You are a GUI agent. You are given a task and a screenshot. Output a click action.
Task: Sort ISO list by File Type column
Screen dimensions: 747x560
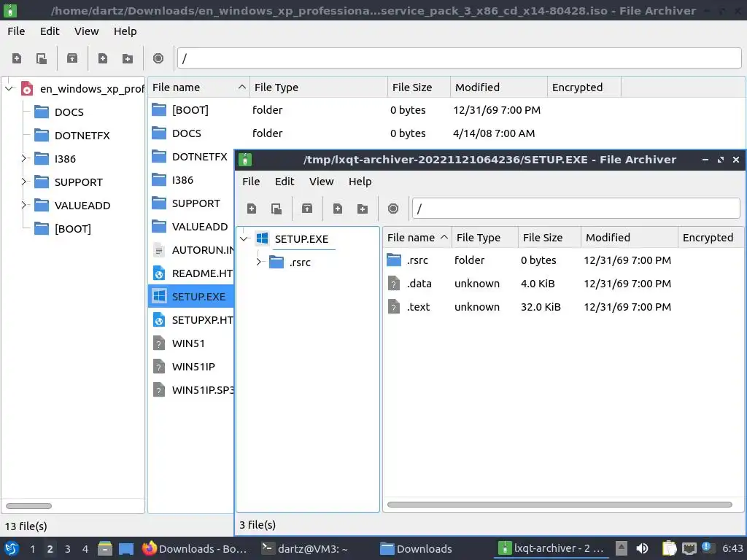tap(318, 87)
